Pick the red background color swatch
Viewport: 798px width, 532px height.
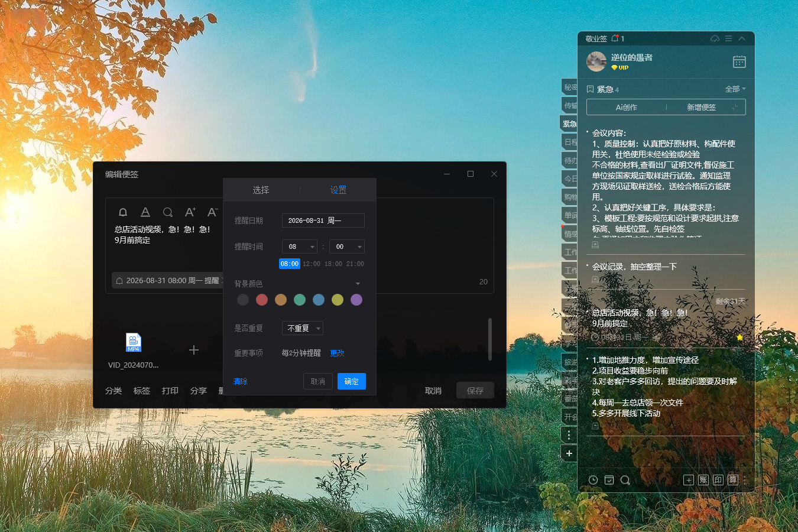click(262, 300)
